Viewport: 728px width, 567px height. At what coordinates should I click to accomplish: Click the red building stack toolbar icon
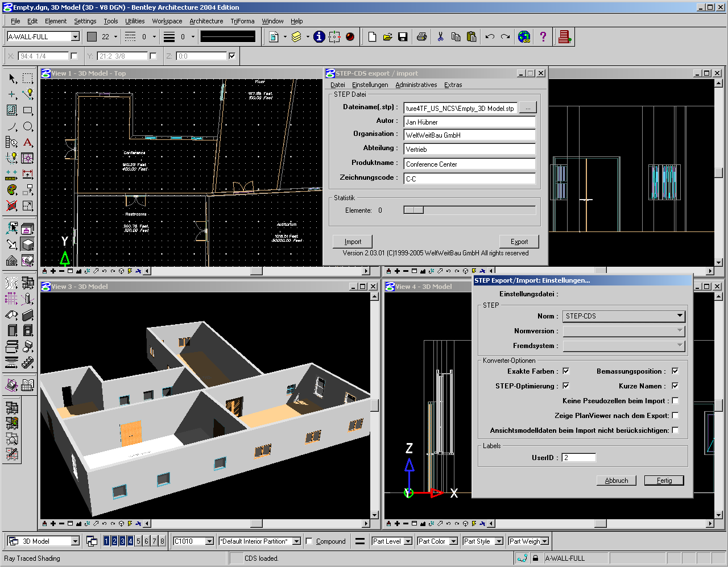pos(564,37)
